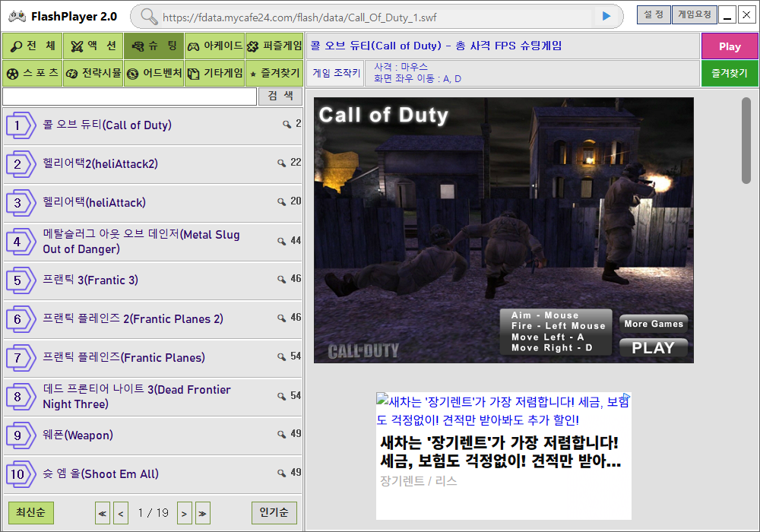Sort list by 인기순 popularity
Screen dimensions: 760x532
coord(274,512)
